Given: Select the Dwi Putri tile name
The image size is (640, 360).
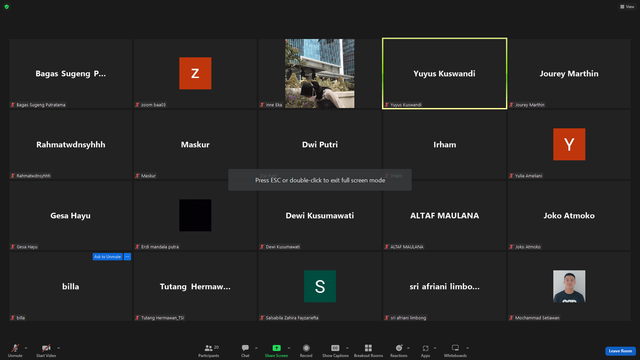Looking at the screenshot, I should click(x=320, y=145).
